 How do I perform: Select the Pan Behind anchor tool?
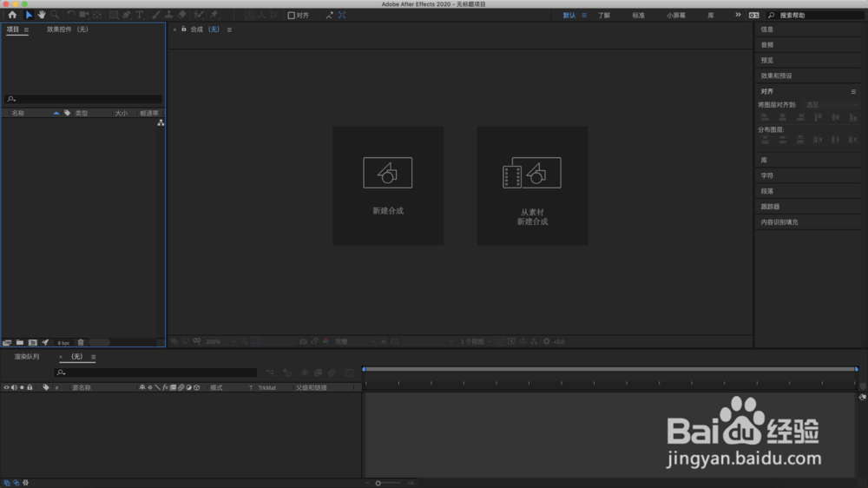pyautogui.click(x=97, y=15)
